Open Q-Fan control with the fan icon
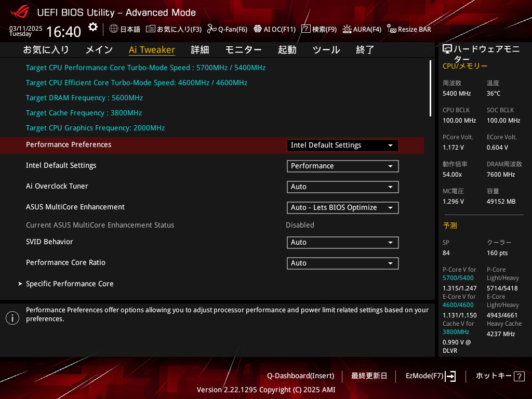This screenshot has width=532, height=399. [x=211, y=29]
